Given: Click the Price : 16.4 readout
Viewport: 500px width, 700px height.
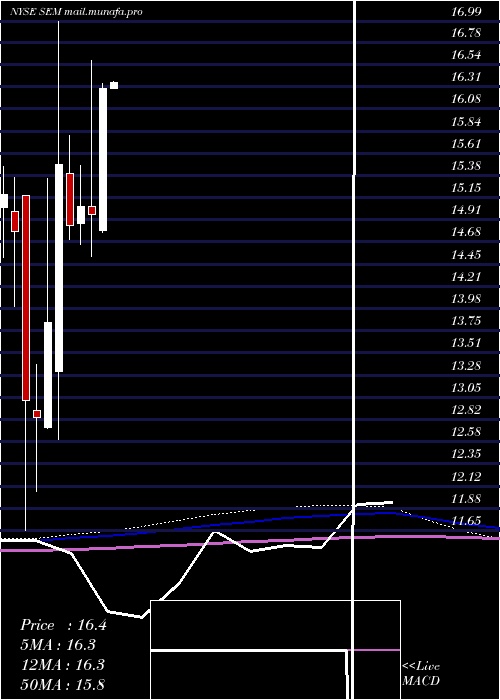Looking at the screenshot, I should [63, 625].
